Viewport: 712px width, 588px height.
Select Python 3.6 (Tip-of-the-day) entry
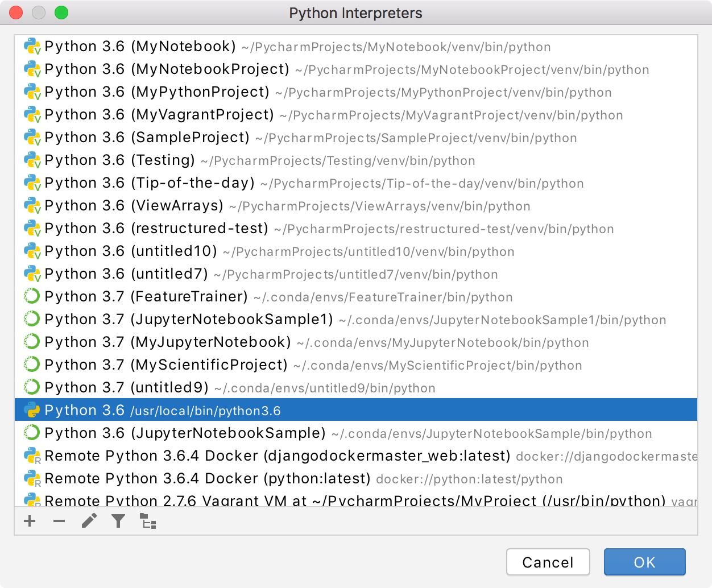150,183
